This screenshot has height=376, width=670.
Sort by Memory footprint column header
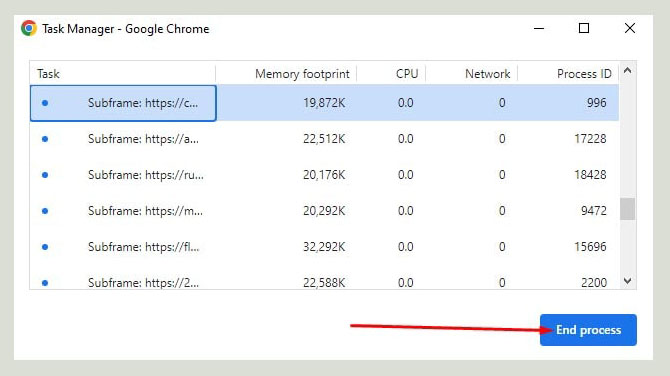point(302,74)
